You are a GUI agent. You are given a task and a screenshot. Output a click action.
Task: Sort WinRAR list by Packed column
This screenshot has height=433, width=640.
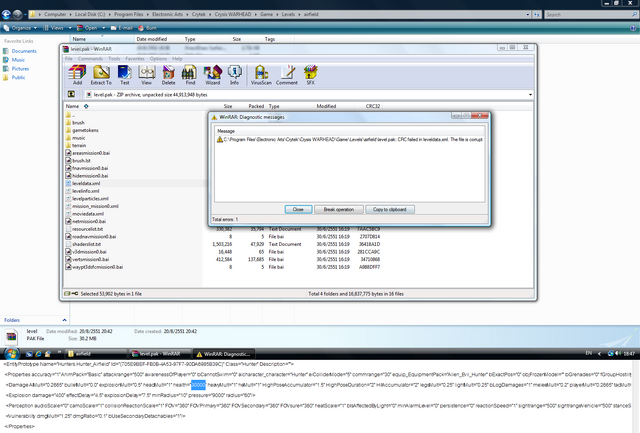point(256,106)
